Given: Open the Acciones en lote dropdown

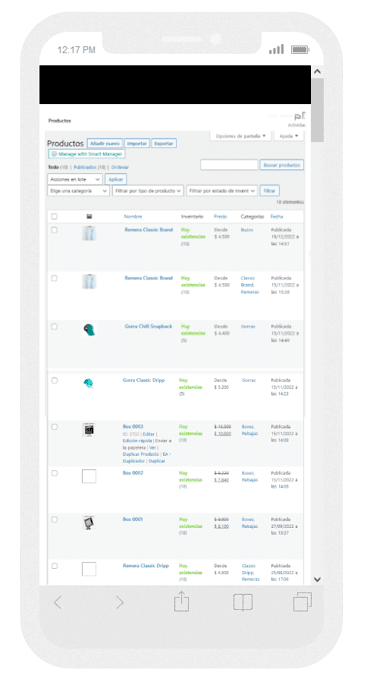Looking at the screenshot, I should [75, 179].
